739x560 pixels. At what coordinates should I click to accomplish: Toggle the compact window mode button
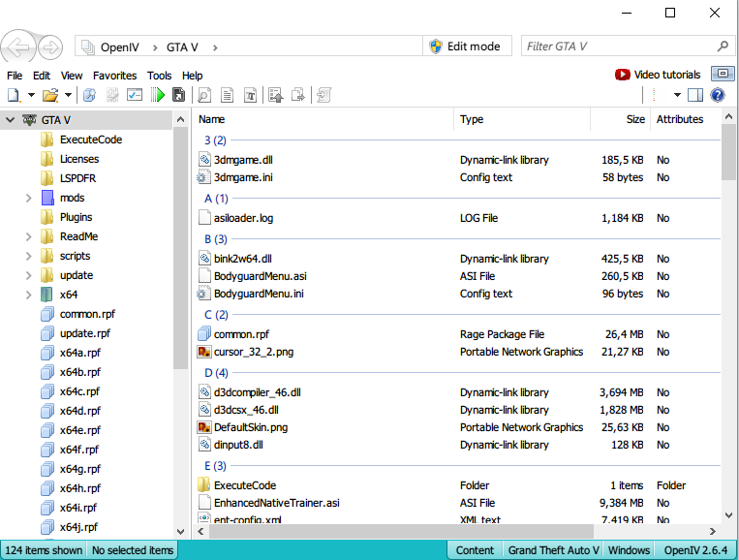[723, 74]
